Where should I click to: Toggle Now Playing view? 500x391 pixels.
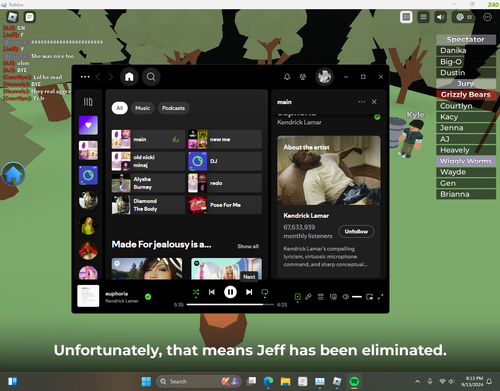click(x=297, y=297)
